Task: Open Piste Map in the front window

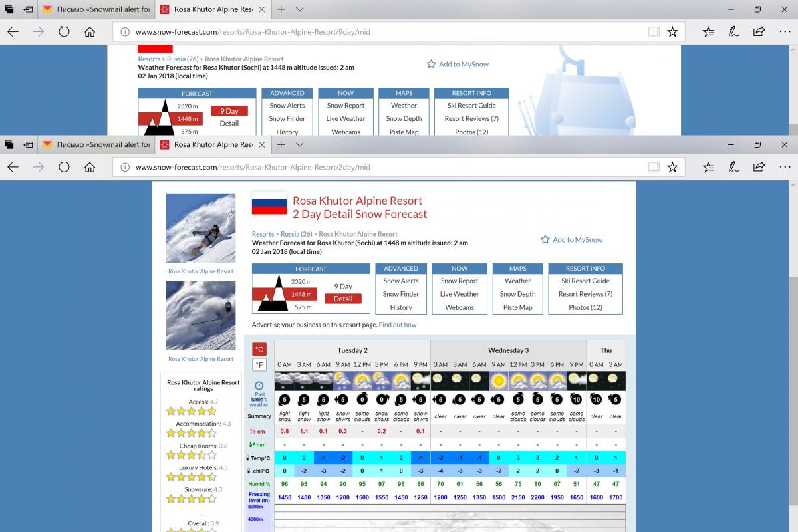Action: (517, 307)
